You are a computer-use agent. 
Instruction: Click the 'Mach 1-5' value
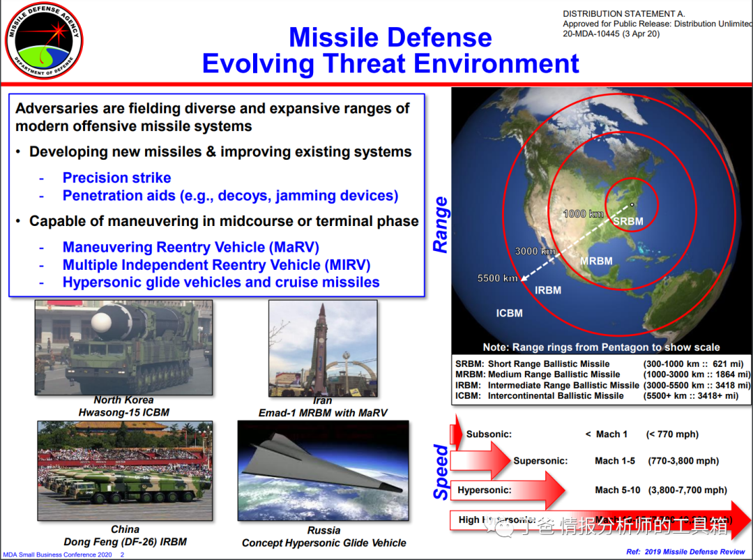(615, 461)
